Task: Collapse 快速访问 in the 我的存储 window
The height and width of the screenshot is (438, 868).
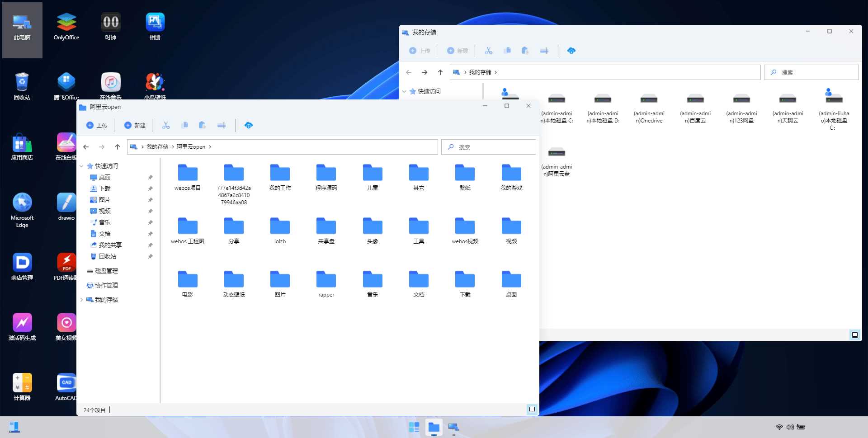Action: [404, 91]
